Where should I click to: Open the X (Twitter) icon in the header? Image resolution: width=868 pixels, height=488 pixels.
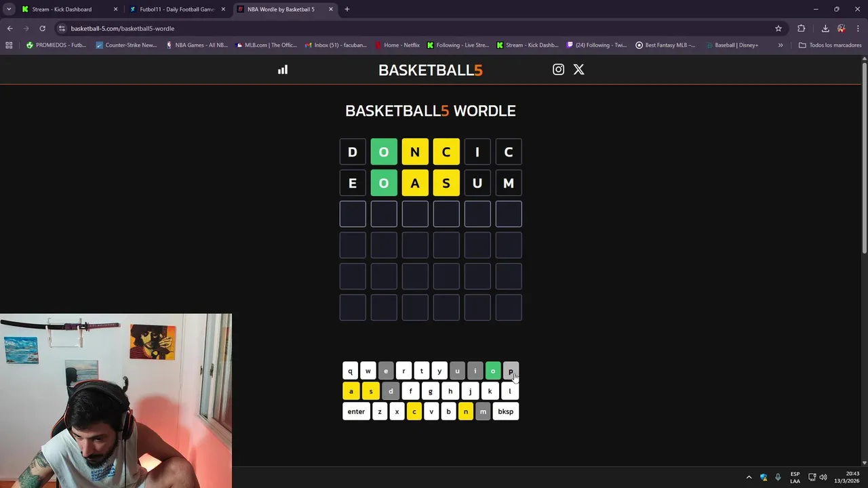click(x=578, y=69)
